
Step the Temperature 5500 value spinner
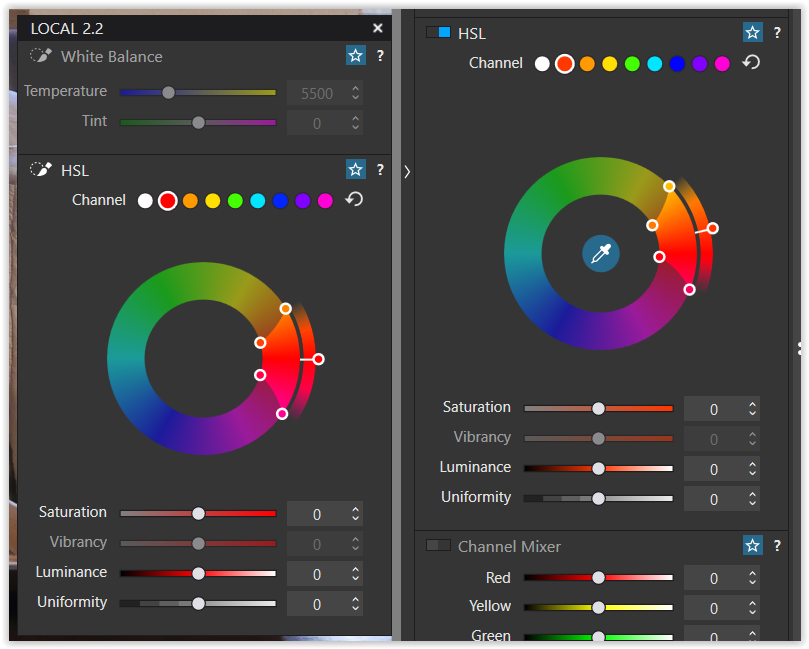point(355,93)
